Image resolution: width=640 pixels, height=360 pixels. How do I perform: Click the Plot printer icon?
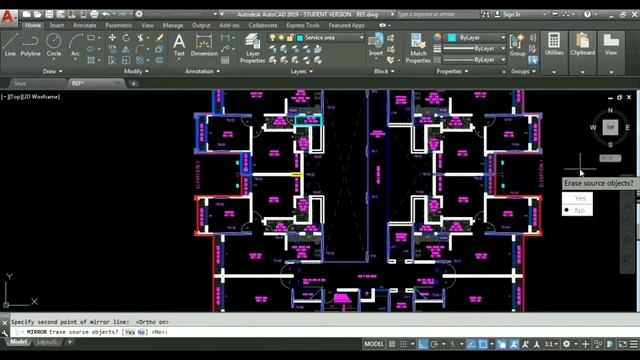(94, 14)
